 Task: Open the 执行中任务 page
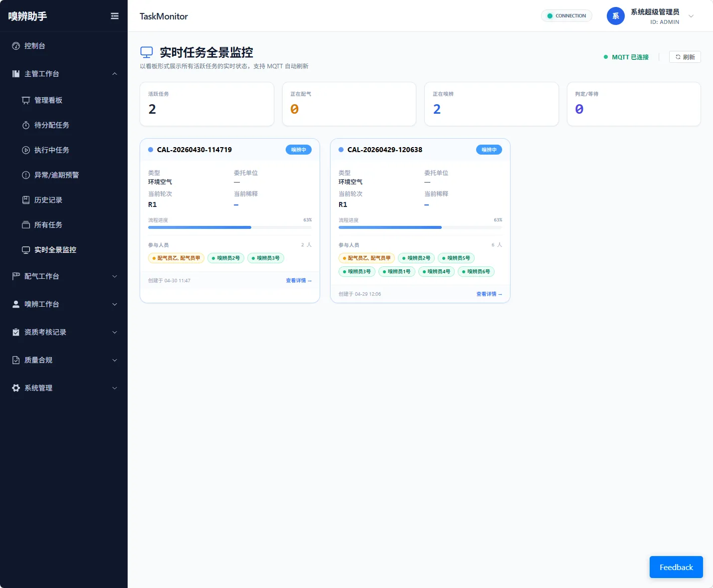[64, 150]
